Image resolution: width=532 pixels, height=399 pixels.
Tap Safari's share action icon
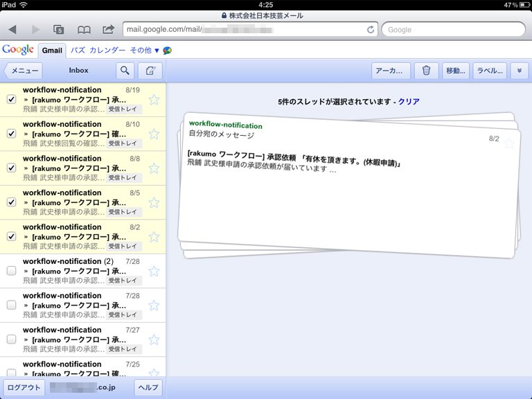click(x=108, y=29)
